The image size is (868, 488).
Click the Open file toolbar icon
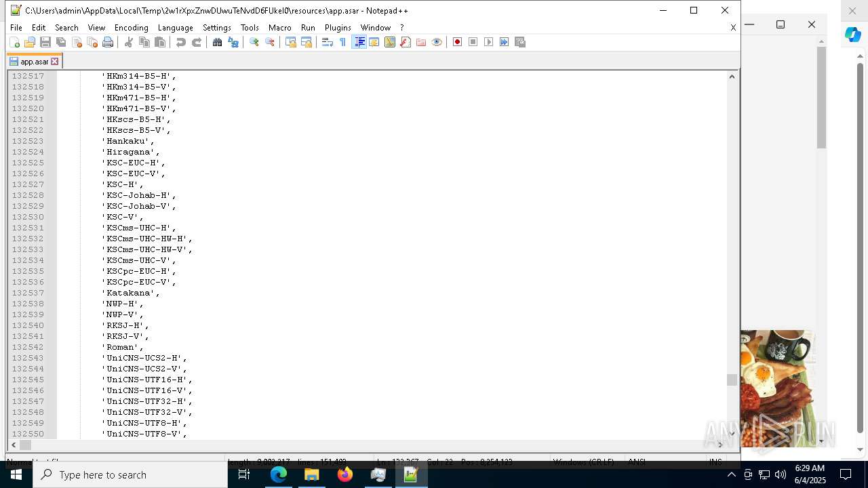(29, 42)
